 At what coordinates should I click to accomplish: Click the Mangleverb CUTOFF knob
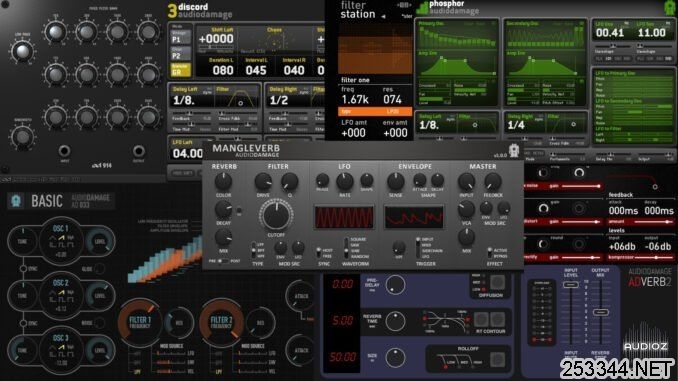276,215
